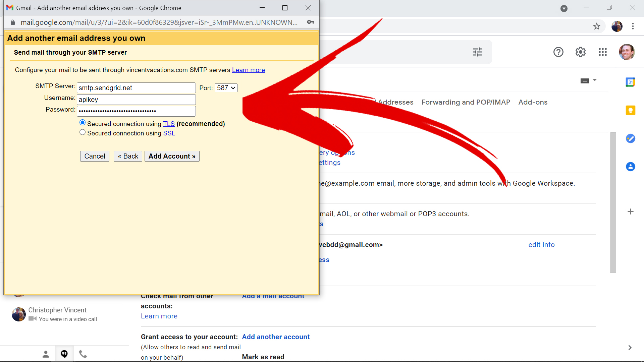
Task: Open Christopher Vincent chat conversation
Action: [x=66, y=314]
